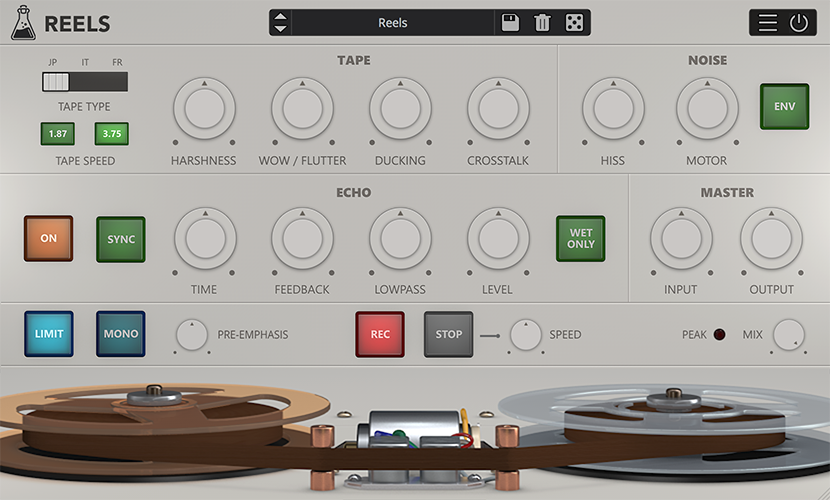
Task: Click the trash icon to delete preset
Action: tap(542, 23)
